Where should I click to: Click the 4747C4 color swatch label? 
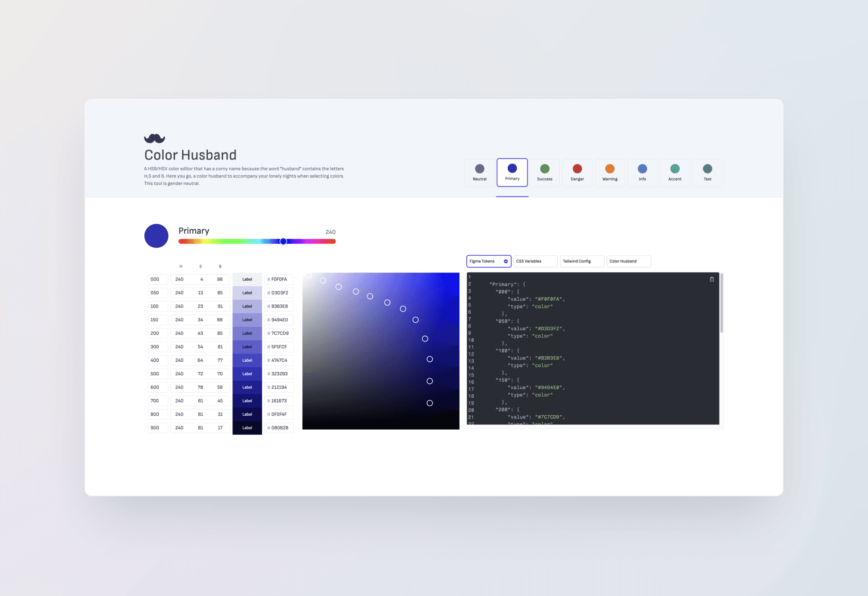click(247, 360)
